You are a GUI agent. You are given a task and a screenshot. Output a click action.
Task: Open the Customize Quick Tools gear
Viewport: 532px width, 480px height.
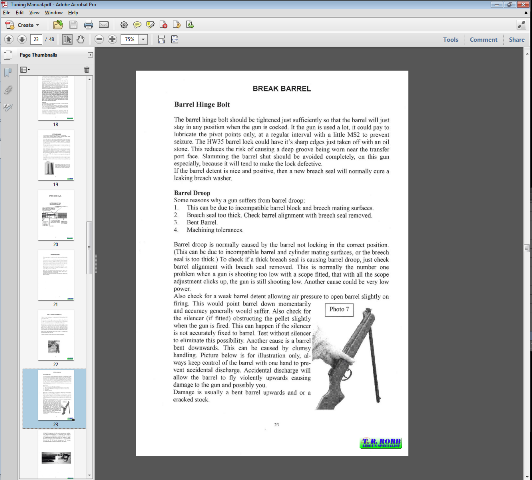point(124,25)
